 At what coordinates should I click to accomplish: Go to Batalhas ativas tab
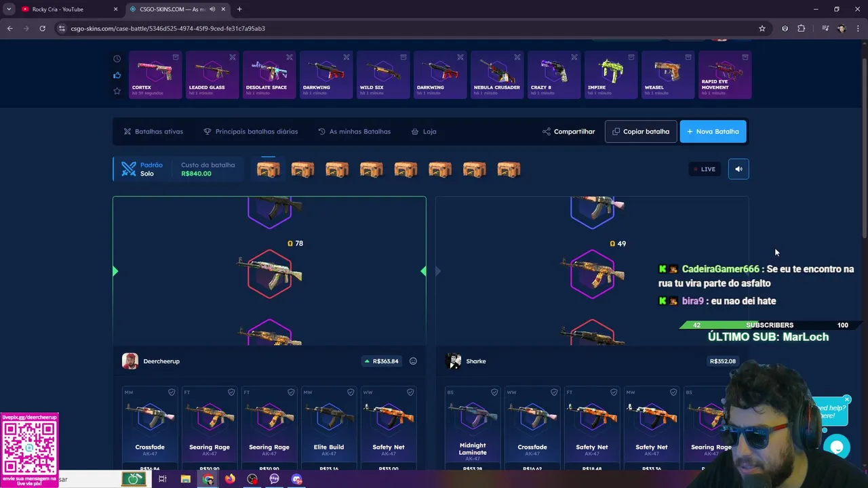point(153,131)
